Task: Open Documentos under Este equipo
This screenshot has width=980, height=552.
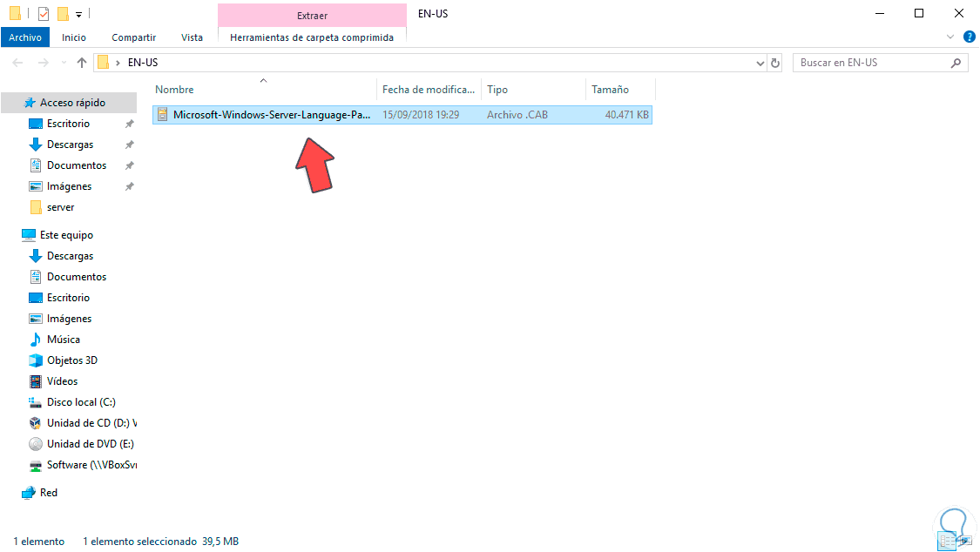Action: pyautogui.click(x=77, y=277)
